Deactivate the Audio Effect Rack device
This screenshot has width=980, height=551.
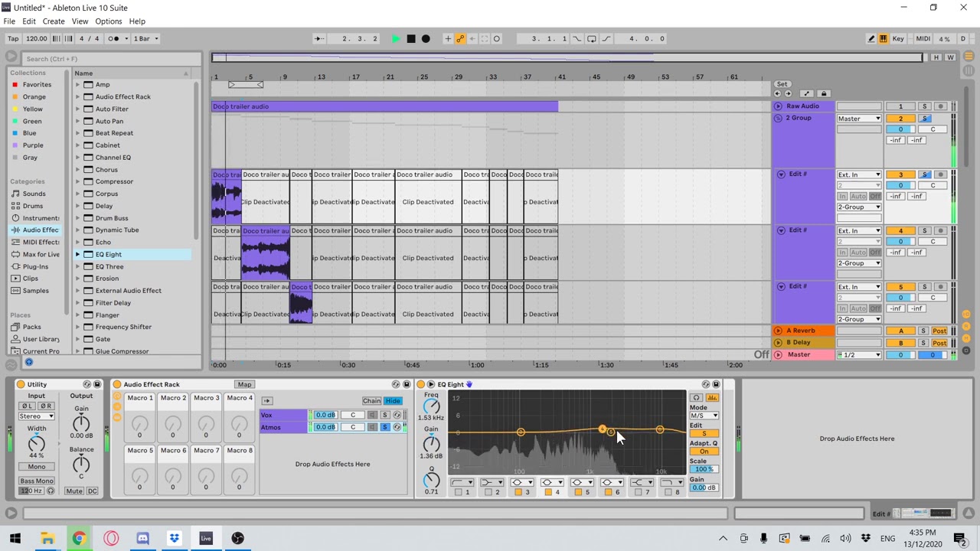117,384
